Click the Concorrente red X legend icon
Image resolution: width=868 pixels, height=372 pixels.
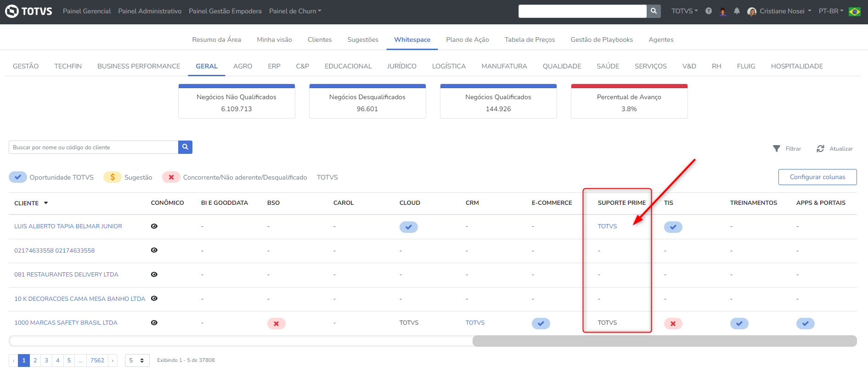(171, 177)
